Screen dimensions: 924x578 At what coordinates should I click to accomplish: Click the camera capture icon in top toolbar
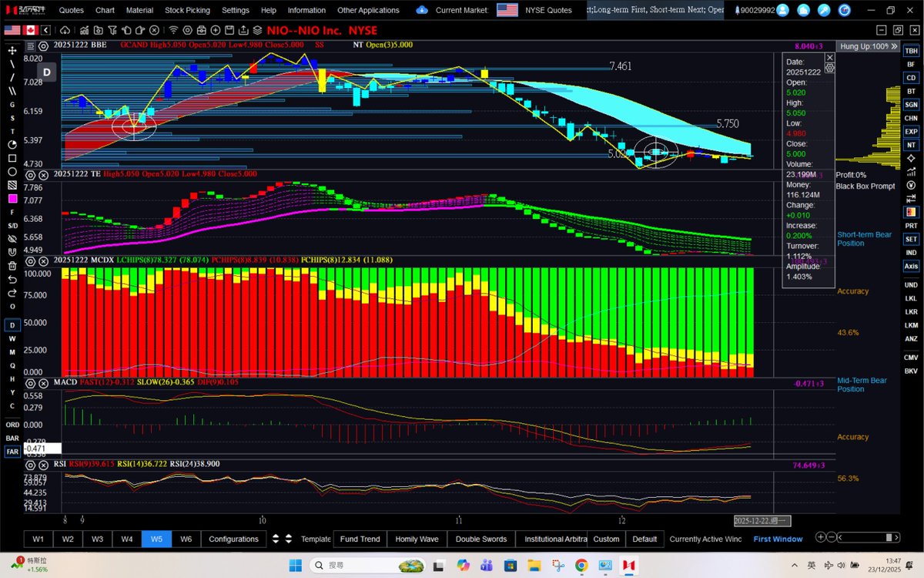tap(99, 29)
